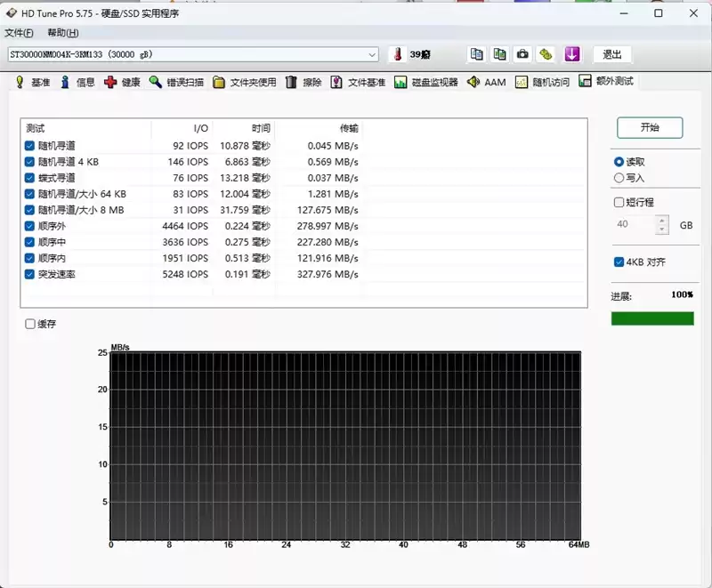This screenshot has width=712, height=588.
Task: Uncheck the 随机寻道 4 KB test
Action: point(29,162)
